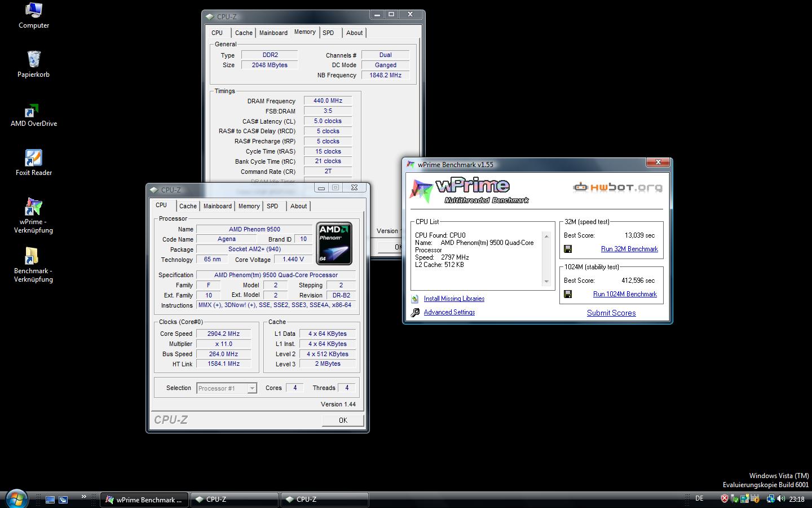Click the Code Name value Agena
The image size is (812, 508).
tap(227, 239)
